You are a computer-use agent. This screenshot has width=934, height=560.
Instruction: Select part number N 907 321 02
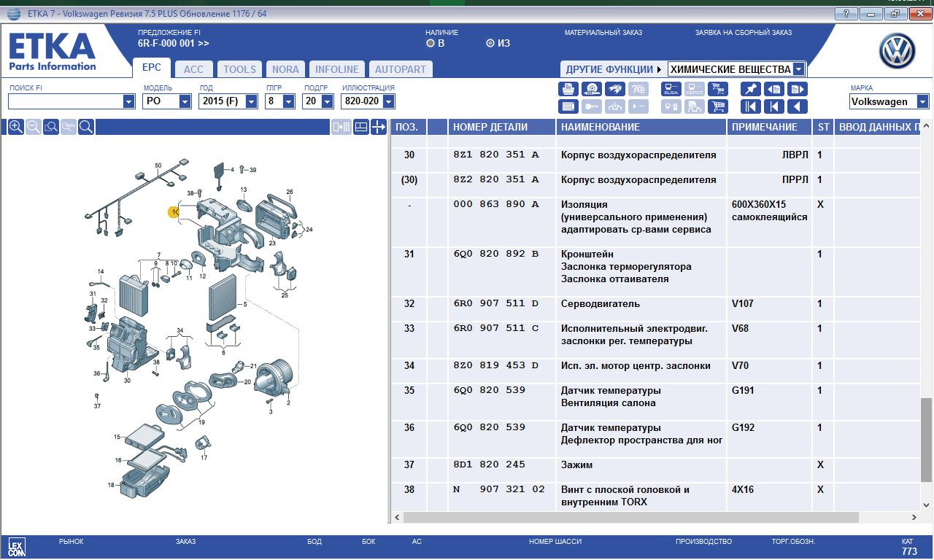coord(499,489)
